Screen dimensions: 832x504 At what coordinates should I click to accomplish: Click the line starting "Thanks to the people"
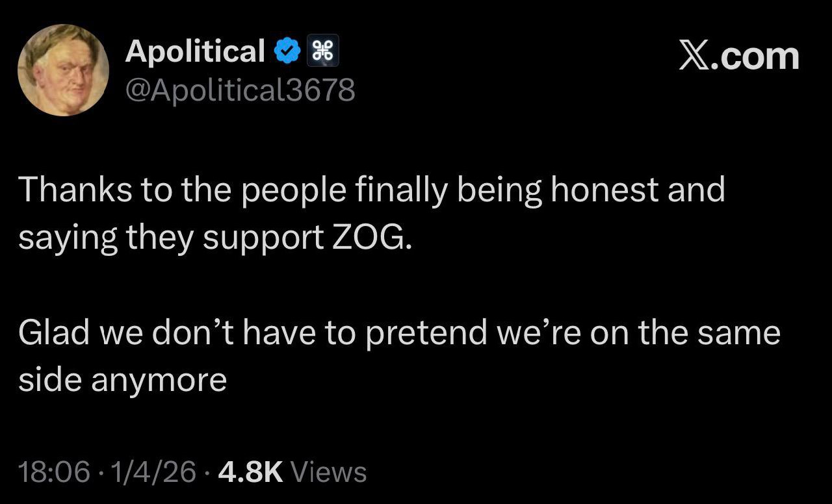pyautogui.click(x=371, y=190)
